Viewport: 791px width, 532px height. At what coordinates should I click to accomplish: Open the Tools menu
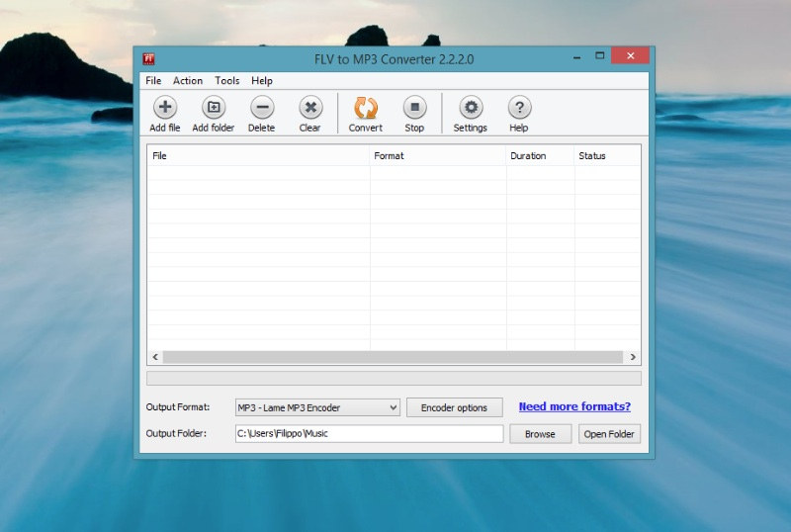coord(227,81)
